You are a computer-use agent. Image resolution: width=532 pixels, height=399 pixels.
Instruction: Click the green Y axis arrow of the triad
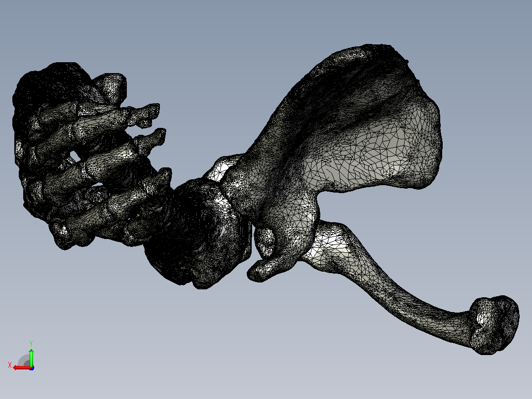click(31, 357)
